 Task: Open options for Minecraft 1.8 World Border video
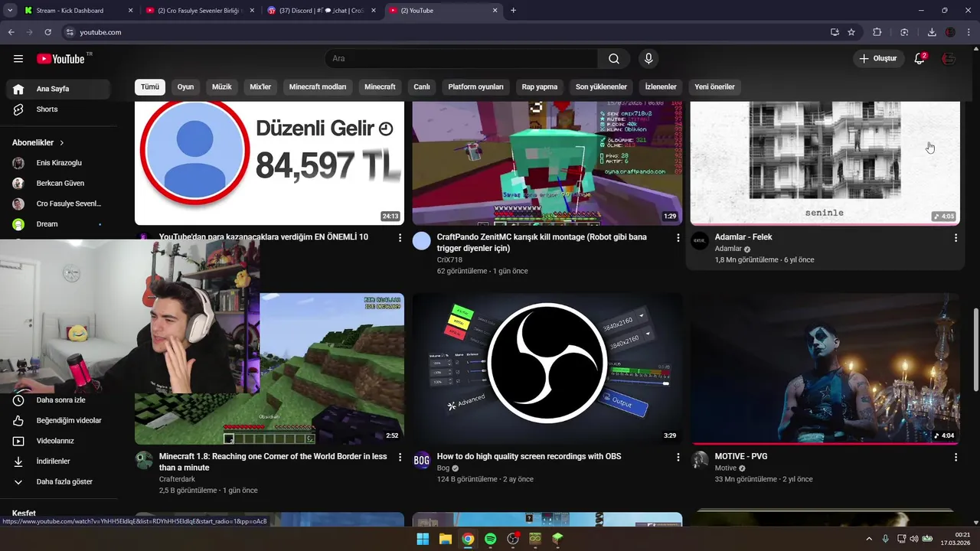400,457
